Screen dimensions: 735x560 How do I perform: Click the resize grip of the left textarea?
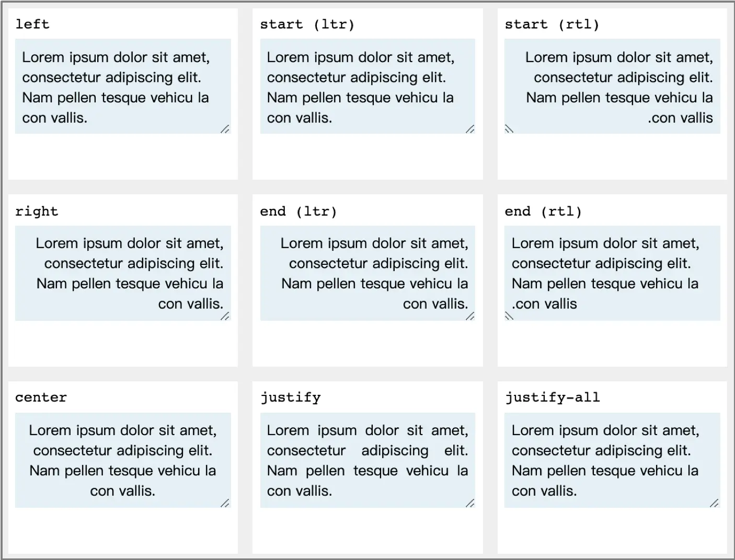tap(225, 130)
